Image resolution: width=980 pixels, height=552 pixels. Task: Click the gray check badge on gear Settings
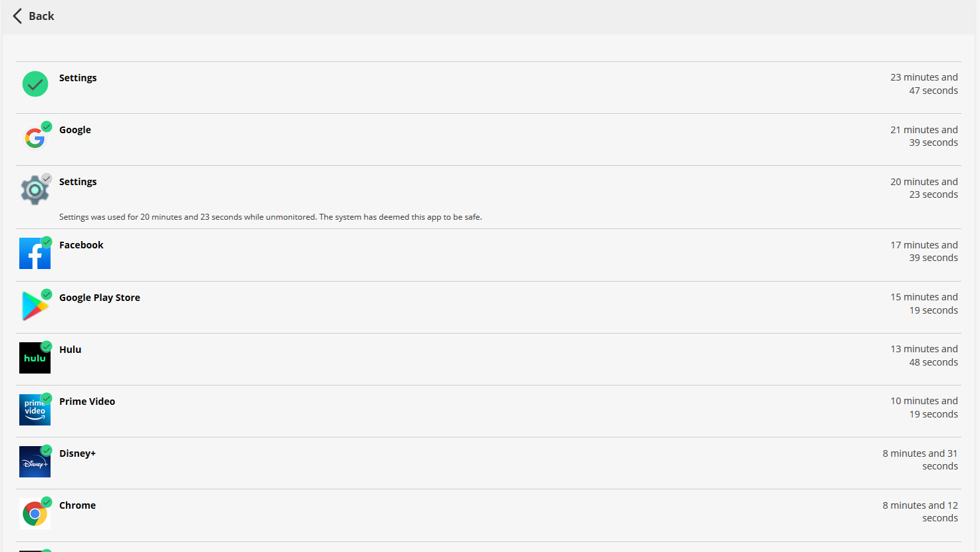47,178
